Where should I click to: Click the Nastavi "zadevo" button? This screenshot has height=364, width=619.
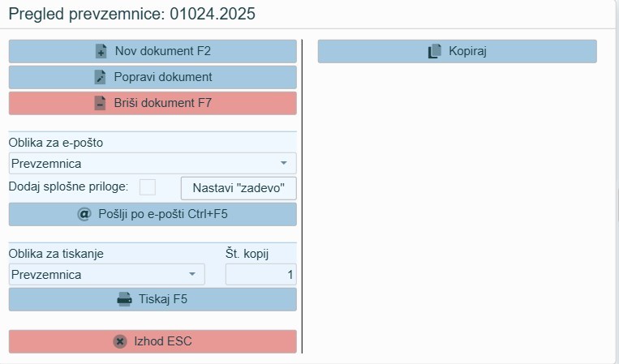coord(239,188)
